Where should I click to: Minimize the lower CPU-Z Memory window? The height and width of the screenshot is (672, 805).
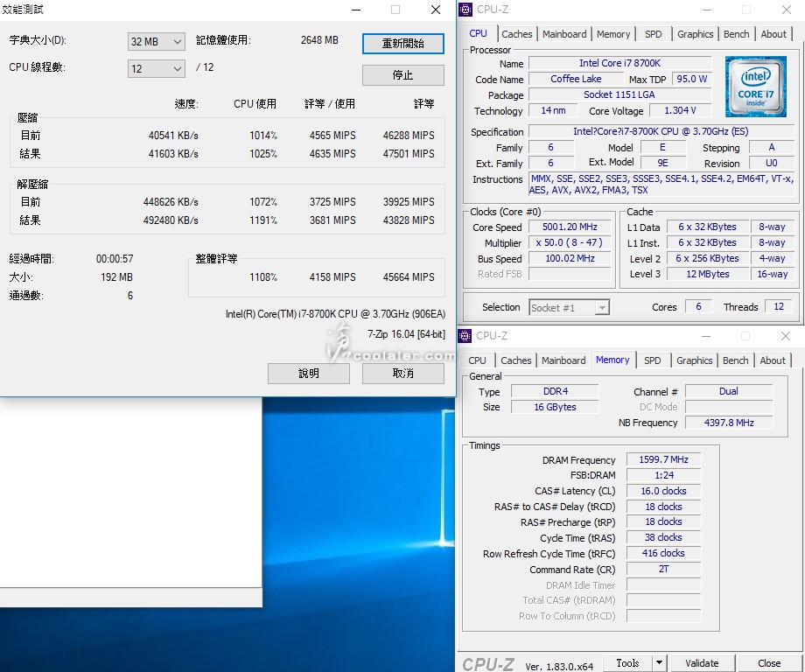coord(706,336)
